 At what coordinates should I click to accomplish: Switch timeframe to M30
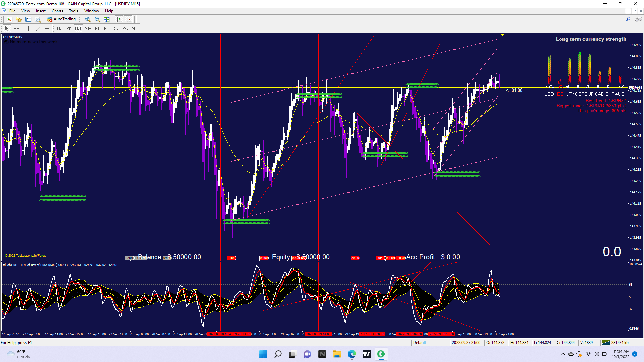[88, 28]
